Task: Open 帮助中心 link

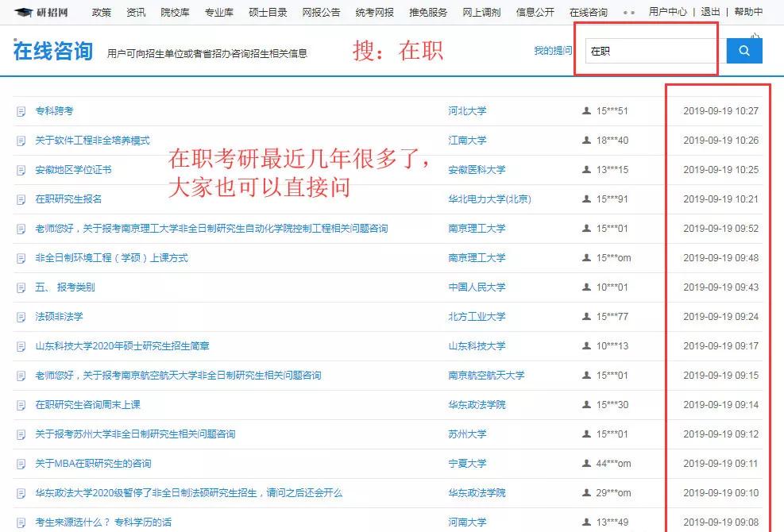Action: point(748,11)
